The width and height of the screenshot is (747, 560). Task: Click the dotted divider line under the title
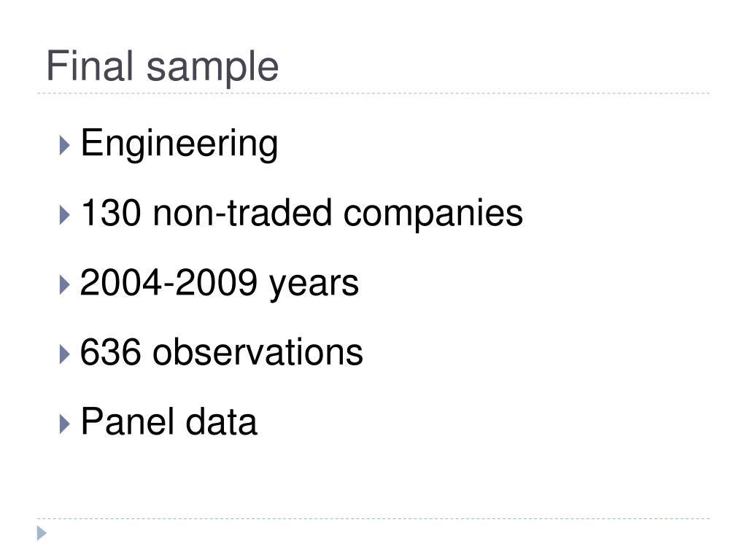pyautogui.click(x=373, y=93)
